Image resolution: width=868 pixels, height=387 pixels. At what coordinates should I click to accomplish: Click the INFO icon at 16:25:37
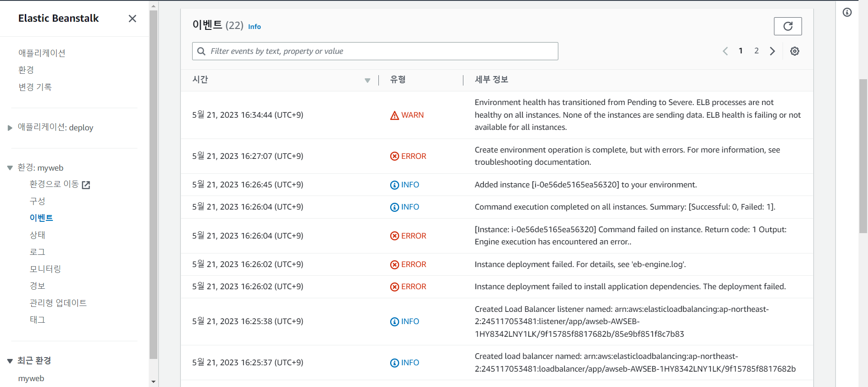[x=395, y=363]
